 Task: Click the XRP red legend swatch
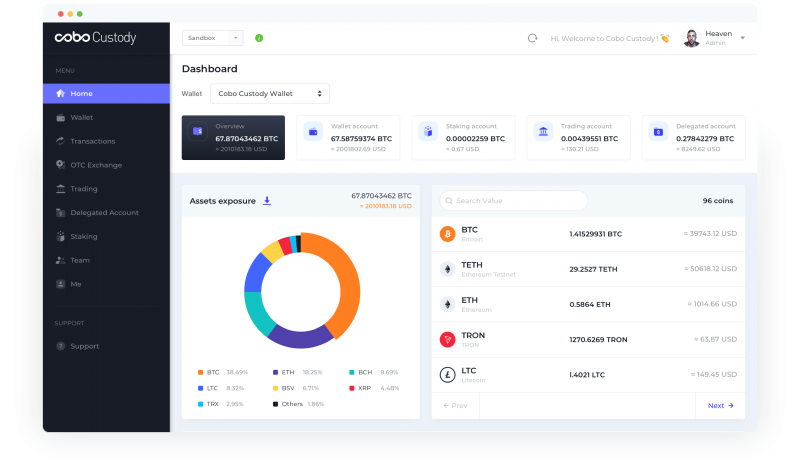tap(352, 388)
